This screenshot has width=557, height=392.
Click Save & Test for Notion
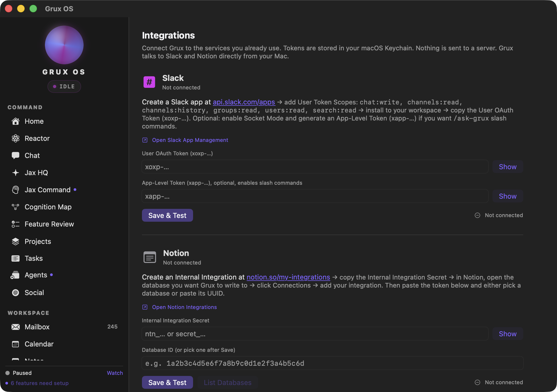coord(167,382)
